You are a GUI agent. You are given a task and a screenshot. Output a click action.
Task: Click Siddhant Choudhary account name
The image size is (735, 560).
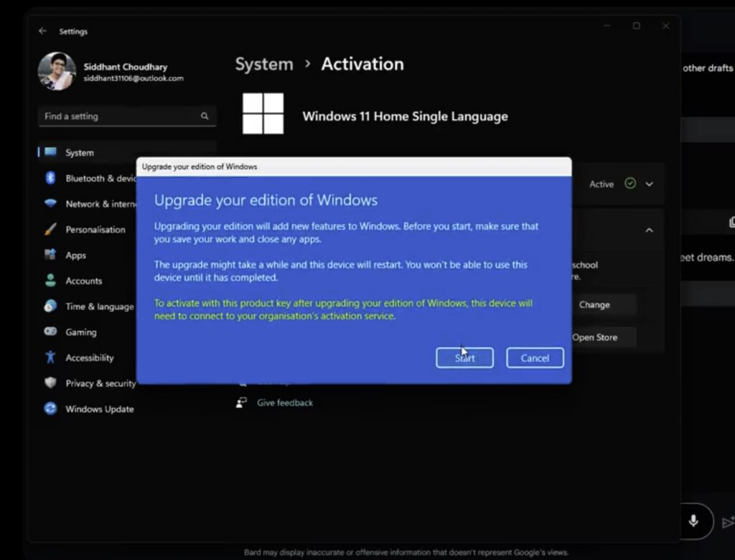point(126,67)
